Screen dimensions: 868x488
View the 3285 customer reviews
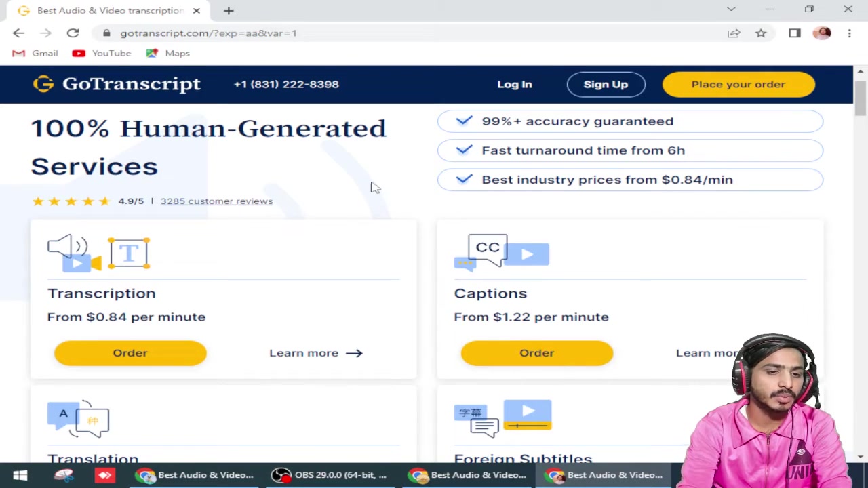pyautogui.click(x=216, y=201)
